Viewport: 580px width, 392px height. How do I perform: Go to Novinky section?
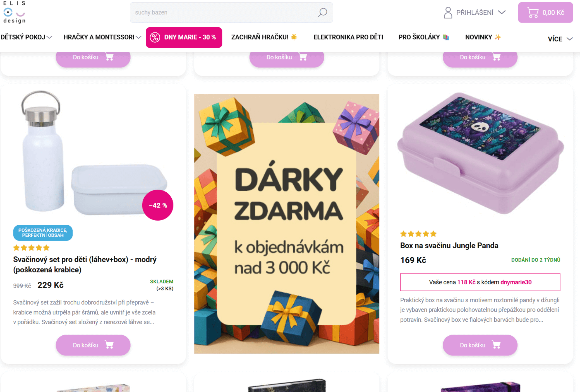point(483,37)
